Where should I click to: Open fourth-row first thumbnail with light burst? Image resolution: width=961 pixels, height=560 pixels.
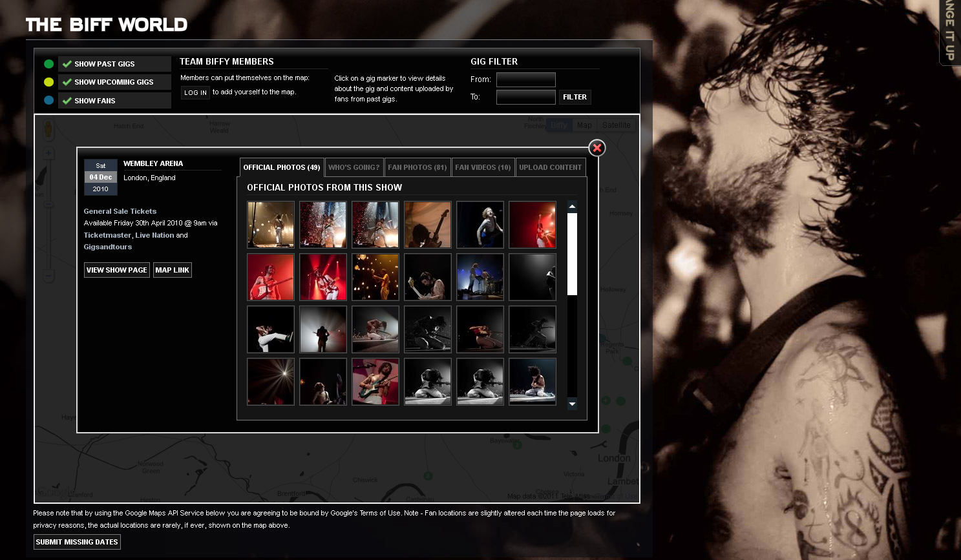[271, 382]
